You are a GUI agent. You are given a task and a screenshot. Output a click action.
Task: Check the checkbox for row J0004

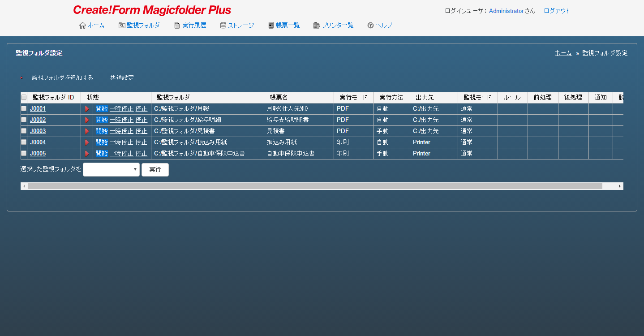coord(24,142)
